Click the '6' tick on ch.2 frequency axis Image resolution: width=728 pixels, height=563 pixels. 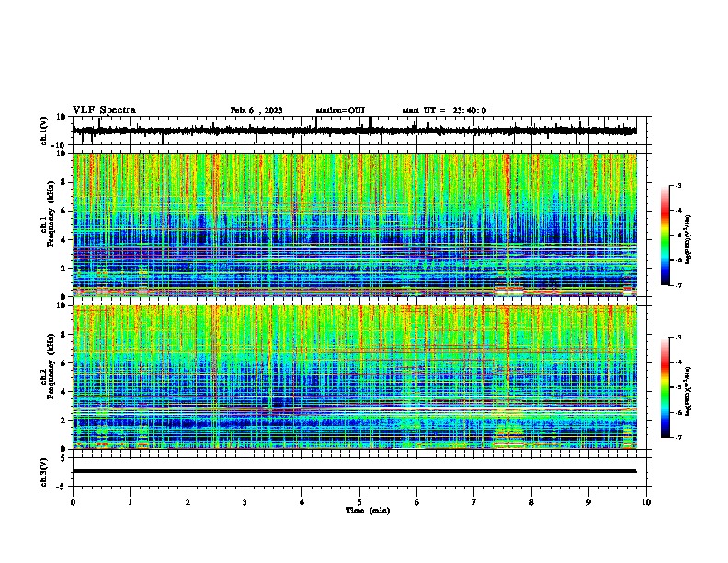point(63,363)
